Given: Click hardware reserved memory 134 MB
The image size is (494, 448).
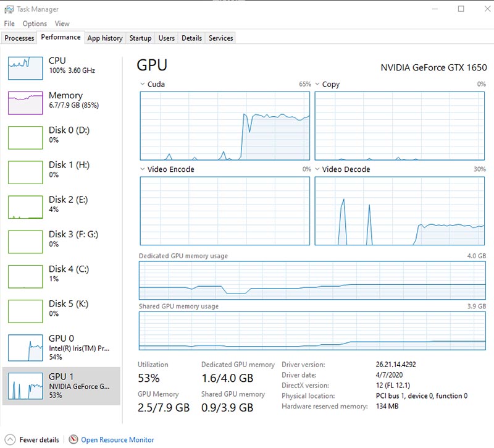Looking at the screenshot, I should (x=387, y=406).
